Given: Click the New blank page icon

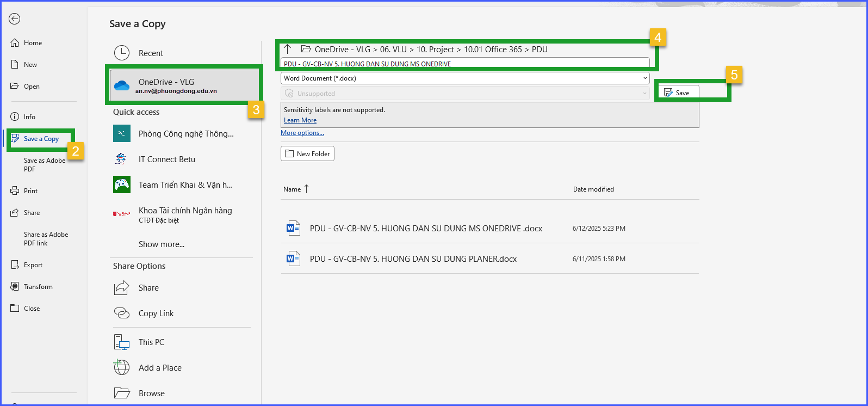Looking at the screenshot, I should (15, 64).
